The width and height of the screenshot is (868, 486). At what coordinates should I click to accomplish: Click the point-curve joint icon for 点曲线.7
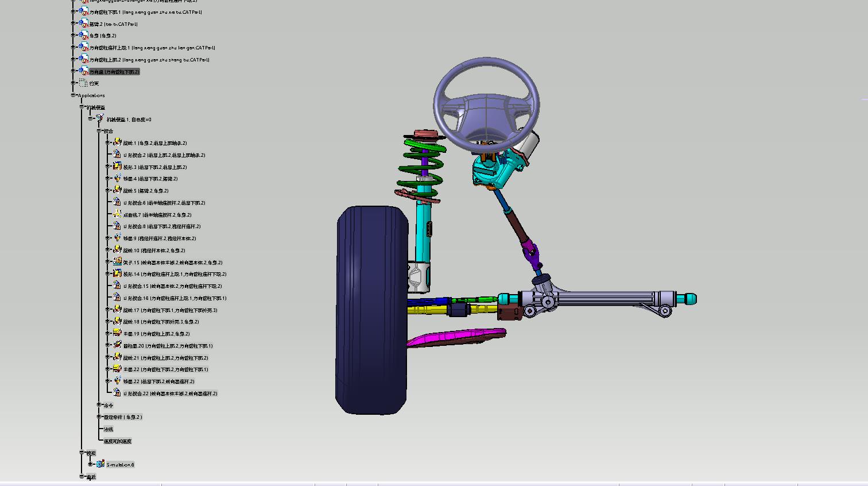(117, 214)
